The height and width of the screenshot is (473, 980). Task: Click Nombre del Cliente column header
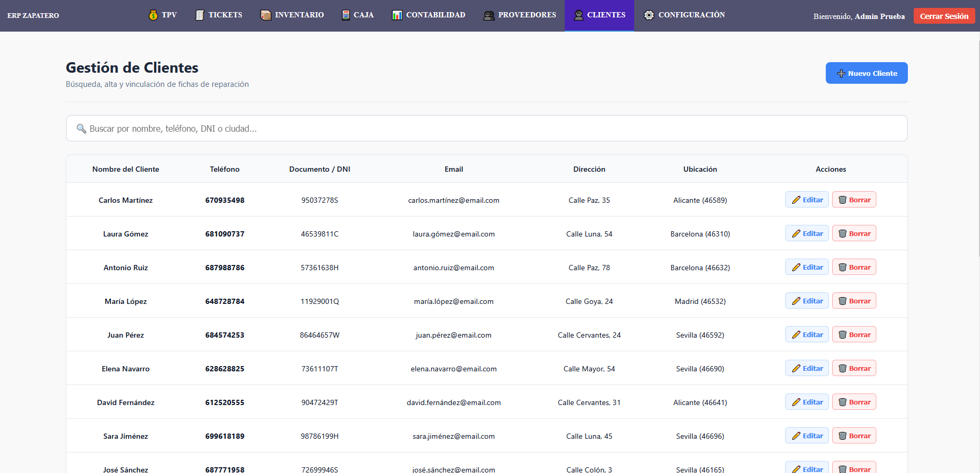pos(126,169)
